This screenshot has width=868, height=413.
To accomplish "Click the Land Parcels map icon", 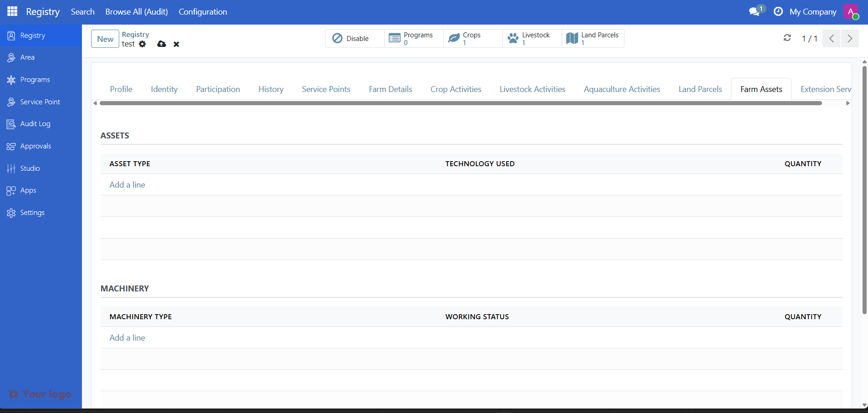I will (572, 38).
